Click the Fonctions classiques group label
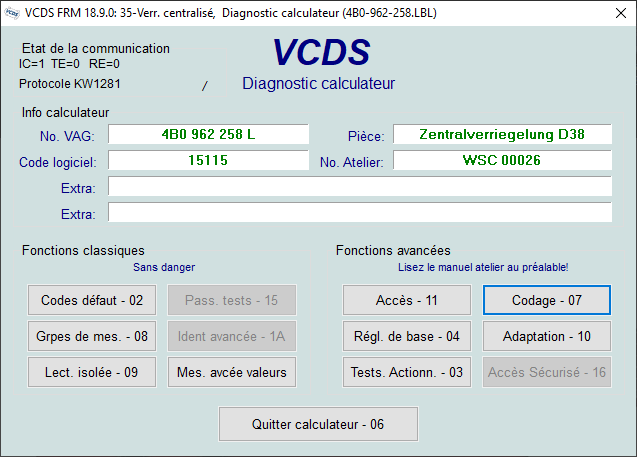This screenshot has height=457, width=637. pyautogui.click(x=83, y=250)
